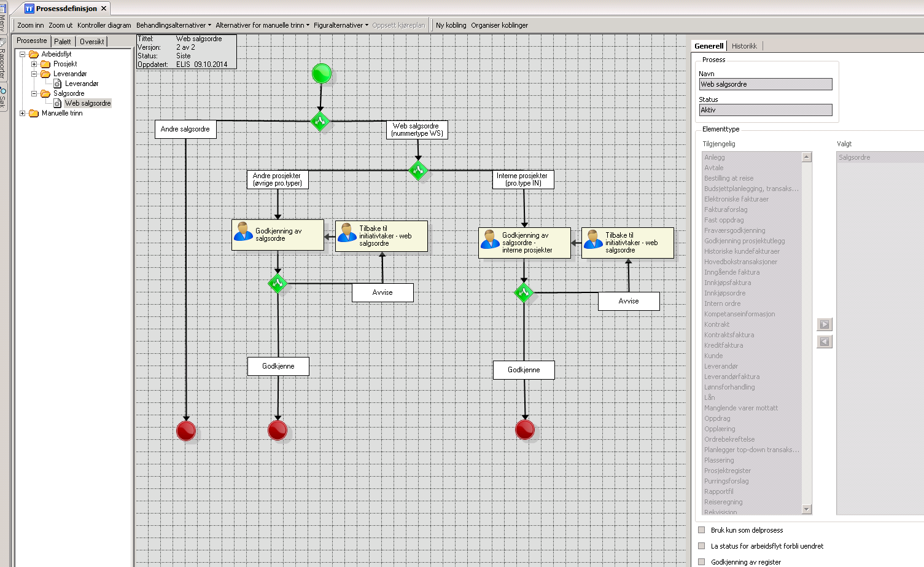The width and height of the screenshot is (924, 567).
Task: Check Godkjenning av register option
Action: (702, 562)
